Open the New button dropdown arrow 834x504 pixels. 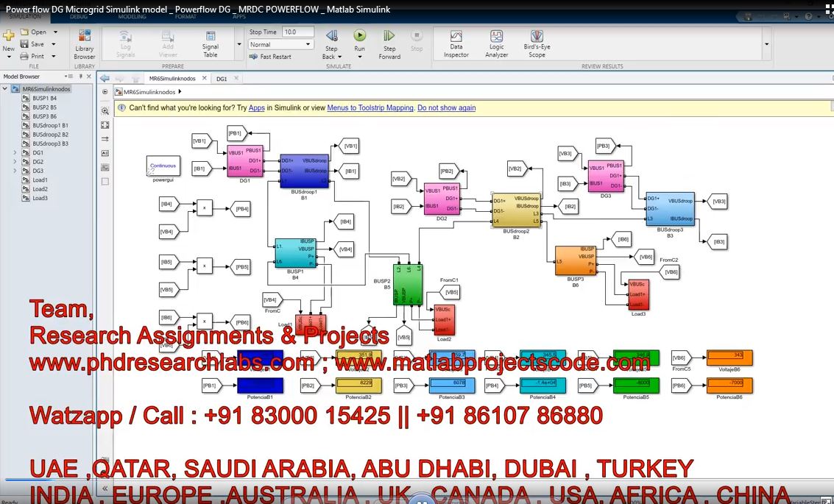coord(9,57)
